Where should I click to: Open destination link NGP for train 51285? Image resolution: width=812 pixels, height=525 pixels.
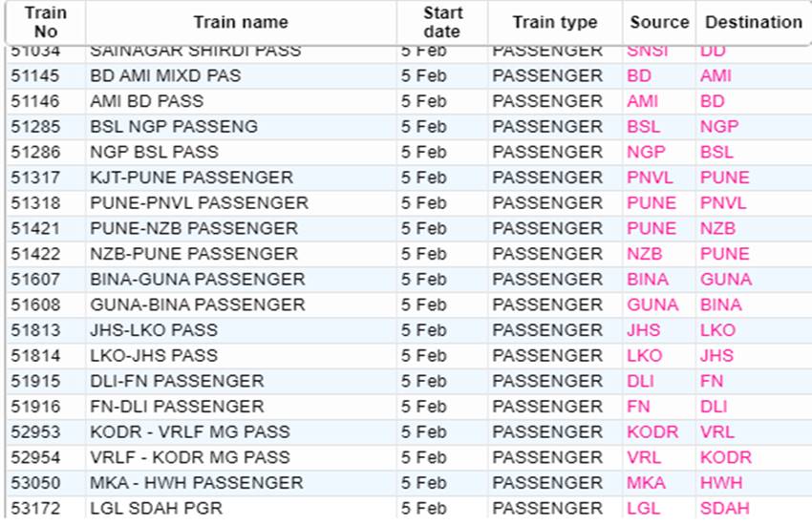click(718, 127)
